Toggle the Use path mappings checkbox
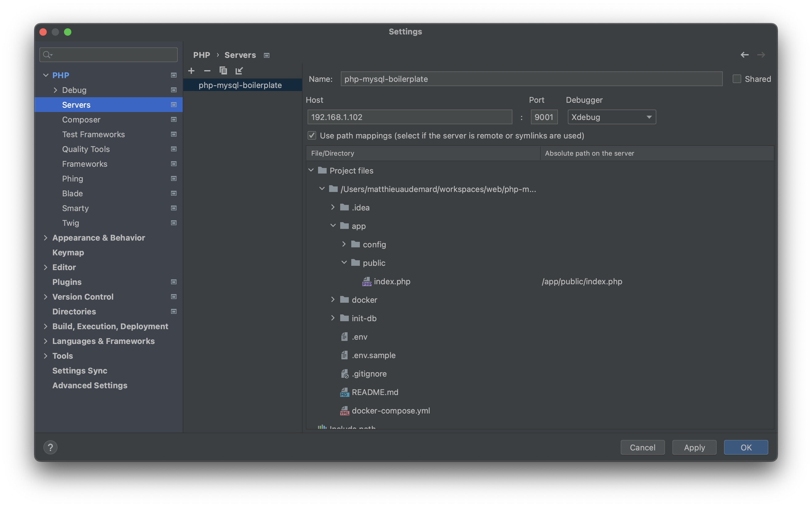The image size is (812, 507). (312, 135)
